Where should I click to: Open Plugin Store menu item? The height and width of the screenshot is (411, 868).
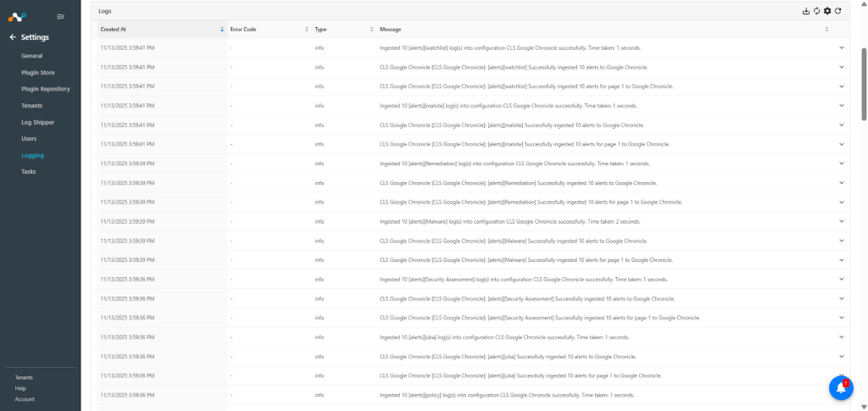(38, 73)
